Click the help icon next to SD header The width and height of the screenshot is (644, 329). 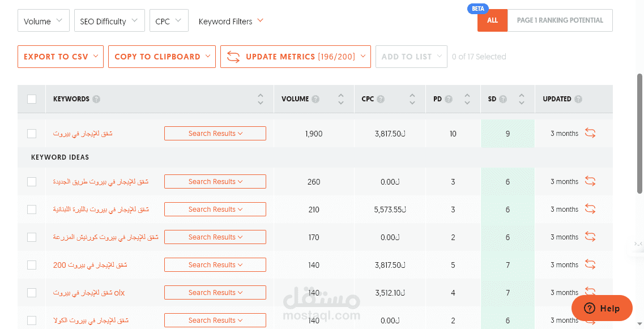[x=503, y=99]
